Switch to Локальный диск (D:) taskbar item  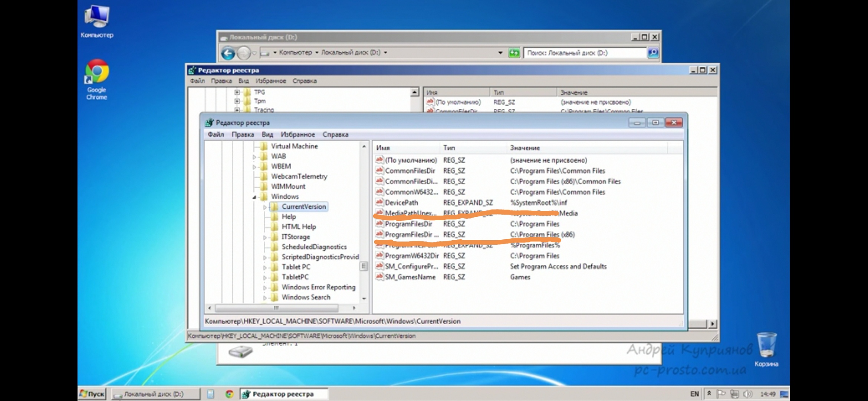point(156,394)
